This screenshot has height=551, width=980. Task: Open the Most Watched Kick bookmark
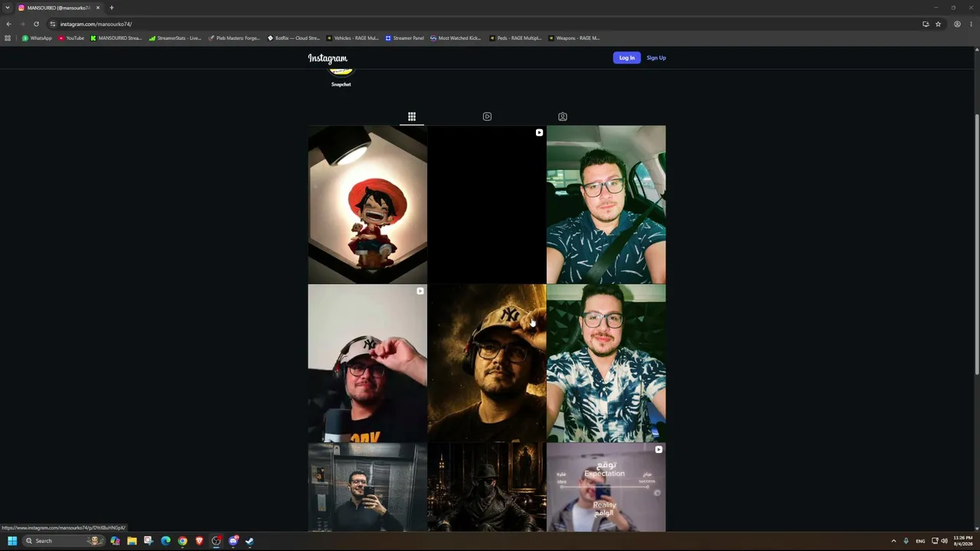tap(456, 37)
